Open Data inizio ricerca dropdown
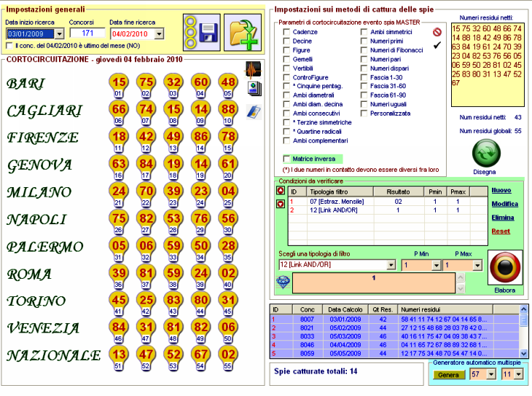 tap(59, 33)
